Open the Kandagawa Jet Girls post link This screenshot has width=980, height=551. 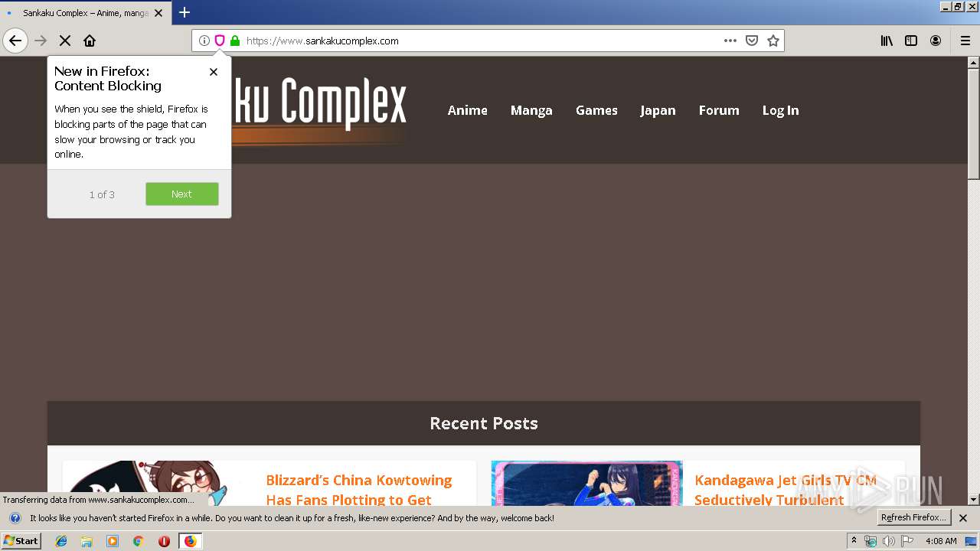coord(786,490)
